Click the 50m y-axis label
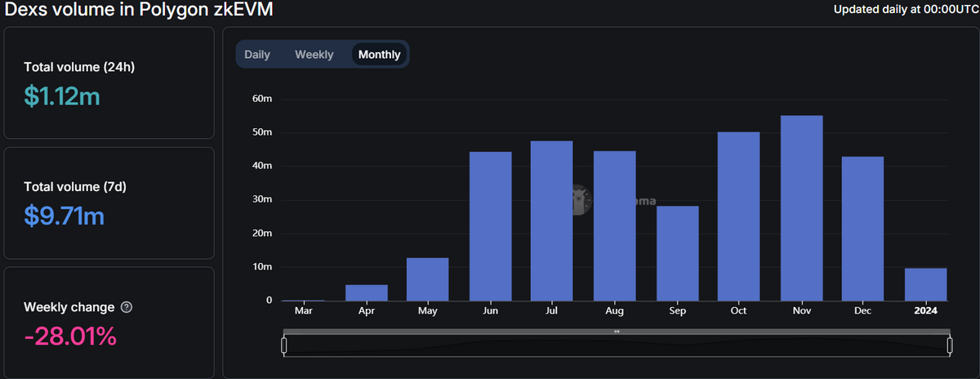The image size is (980, 379). [262, 132]
